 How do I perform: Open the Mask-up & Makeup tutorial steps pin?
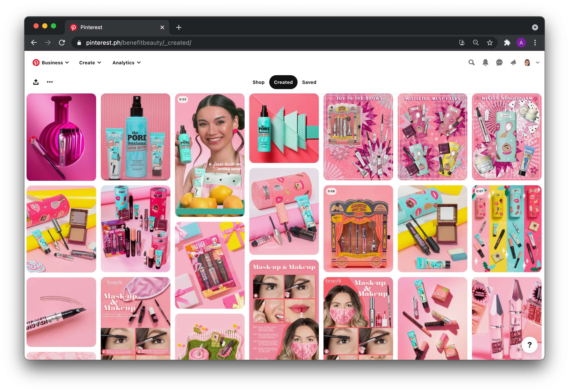tap(284, 310)
